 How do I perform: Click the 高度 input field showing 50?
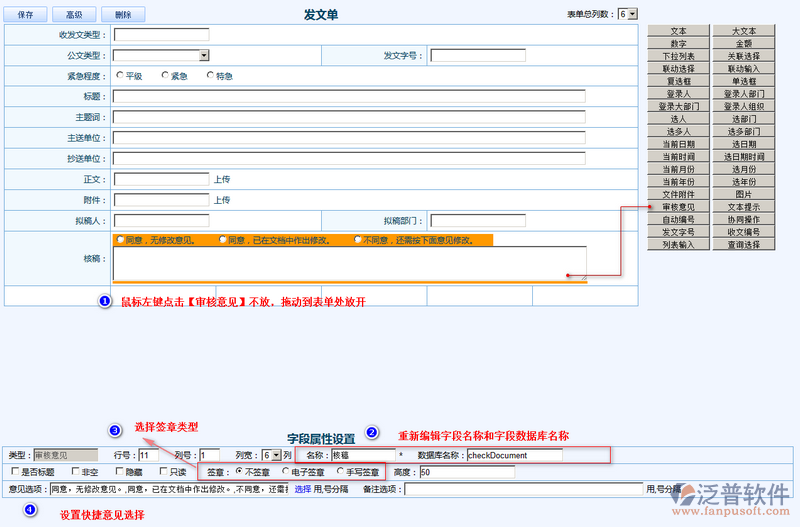(467, 472)
